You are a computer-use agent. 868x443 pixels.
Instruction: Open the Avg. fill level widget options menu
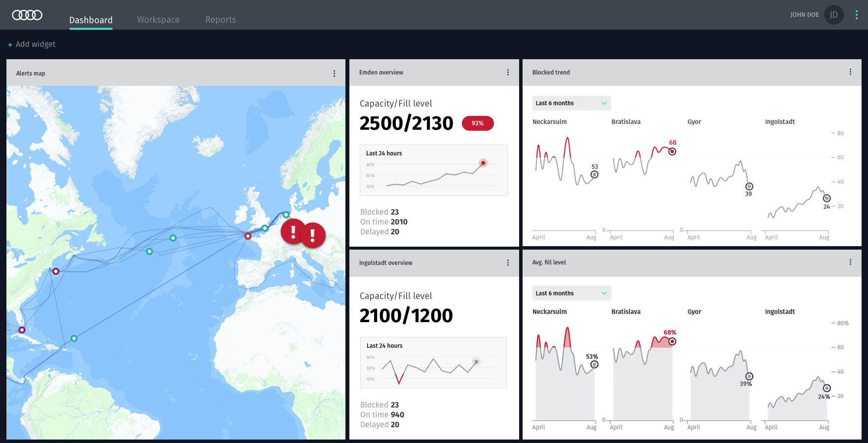pos(850,262)
